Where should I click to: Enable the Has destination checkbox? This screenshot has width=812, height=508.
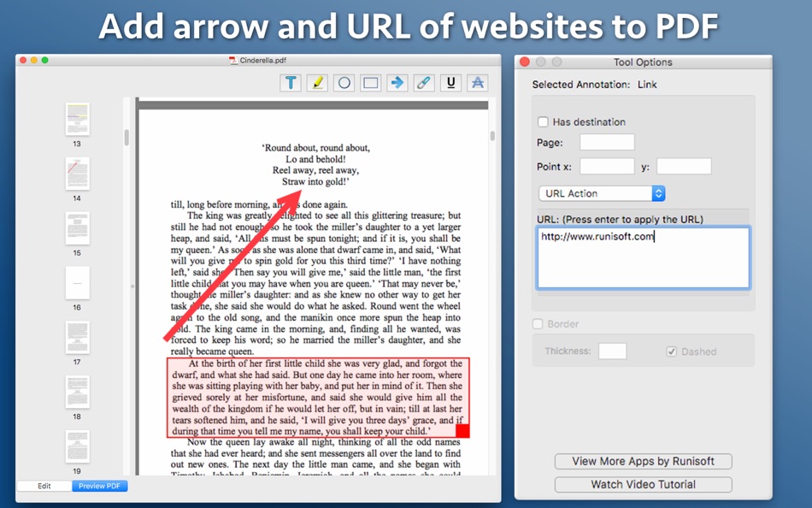[x=543, y=121]
